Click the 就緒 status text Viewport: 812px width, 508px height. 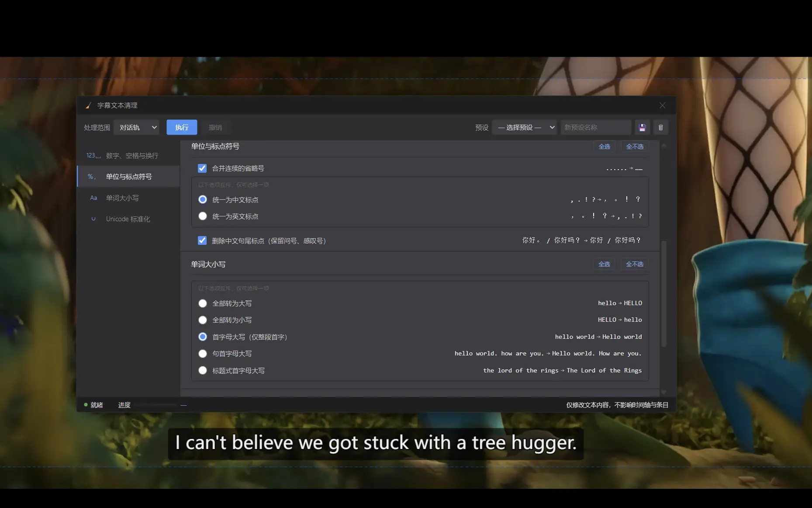click(97, 405)
